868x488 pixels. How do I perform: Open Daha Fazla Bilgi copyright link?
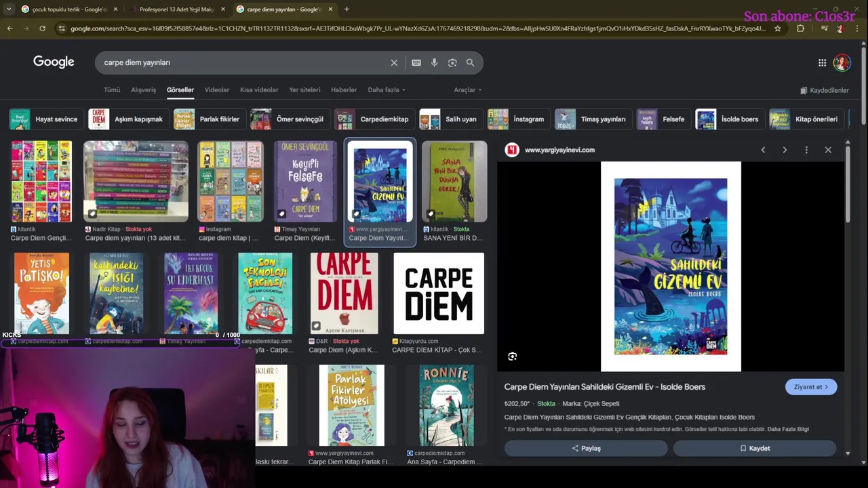[788, 429]
